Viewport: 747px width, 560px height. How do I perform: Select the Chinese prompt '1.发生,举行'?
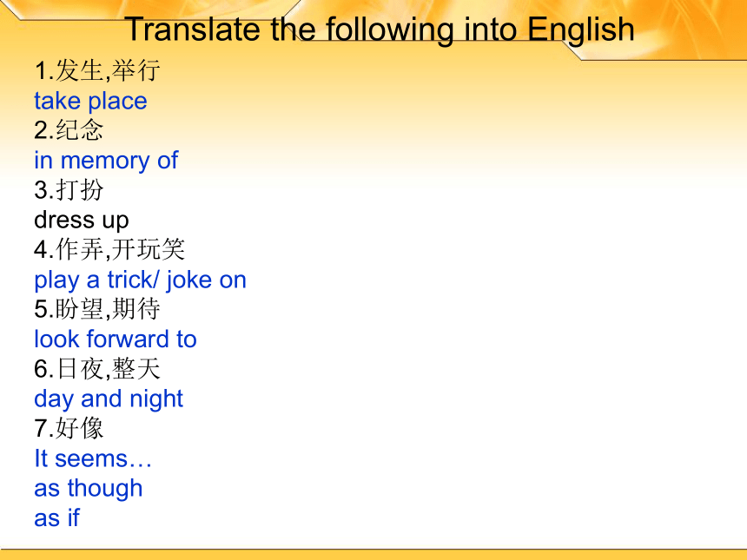[x=97, y=70]
